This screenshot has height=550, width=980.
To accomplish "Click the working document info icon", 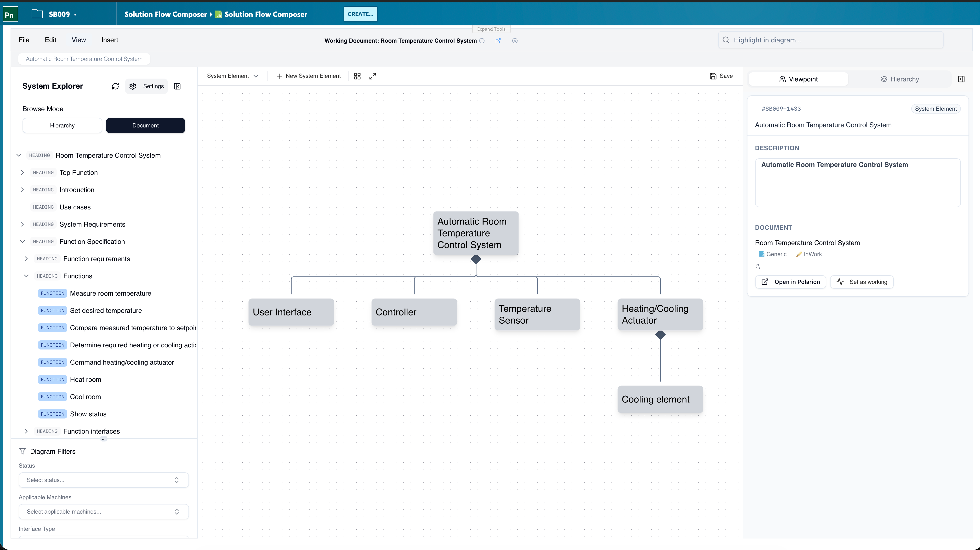I will point(482,41).
